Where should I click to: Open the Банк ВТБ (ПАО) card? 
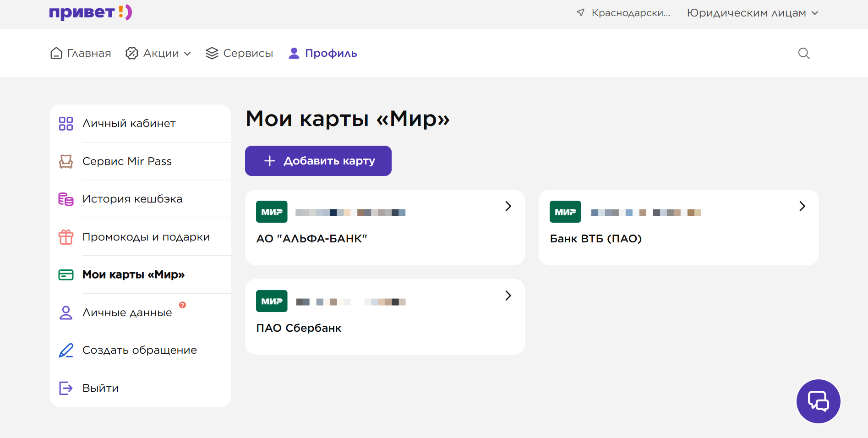(x=679, y=227)
